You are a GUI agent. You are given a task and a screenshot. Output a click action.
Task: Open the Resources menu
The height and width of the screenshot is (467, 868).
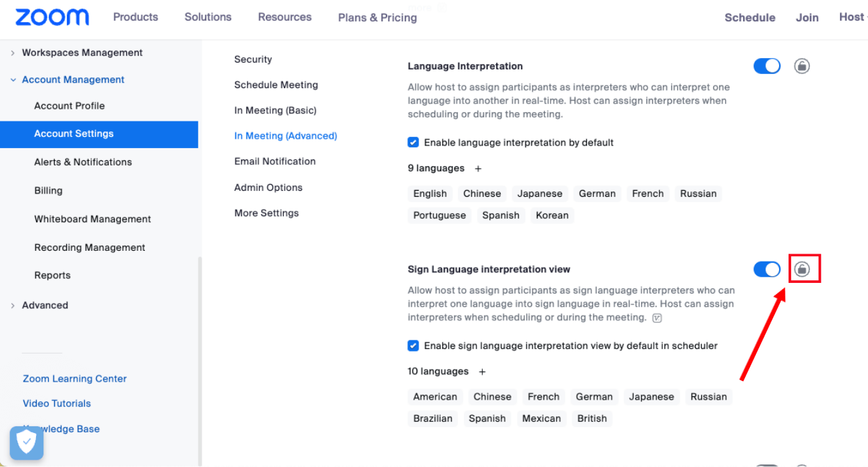point(285,17)
